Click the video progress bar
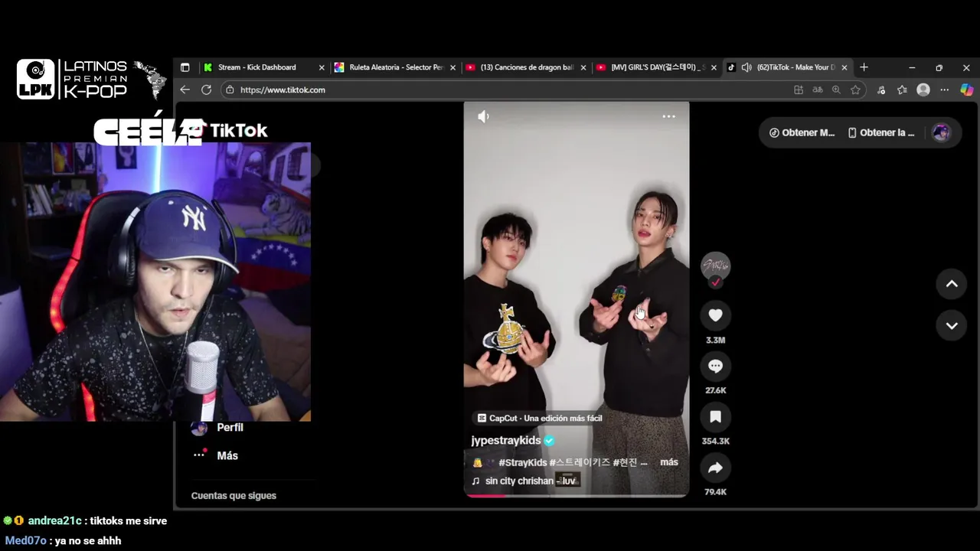980x551 pixels. pyautogui.click(x=577, y=495)
